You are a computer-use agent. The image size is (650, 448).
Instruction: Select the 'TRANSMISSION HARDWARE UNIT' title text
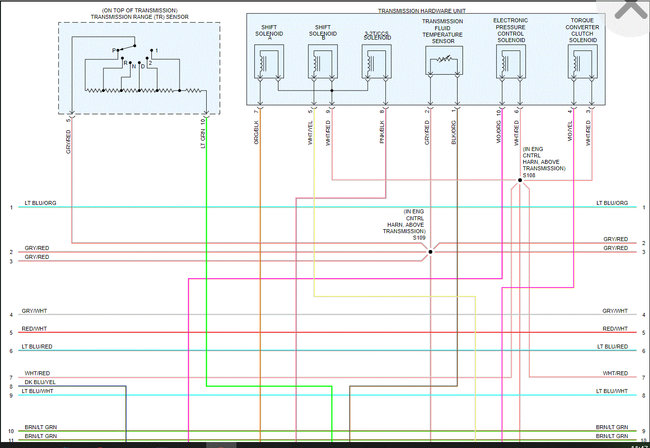pyautogui.click(x=422, y=11)
